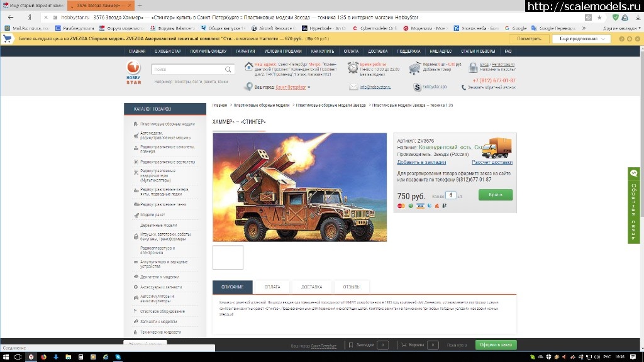The width and height of the screenshot is (644, 362).
Task: Click the Пластиковые сборные модели Звезда breadcrumb
Action: point(331,106)
